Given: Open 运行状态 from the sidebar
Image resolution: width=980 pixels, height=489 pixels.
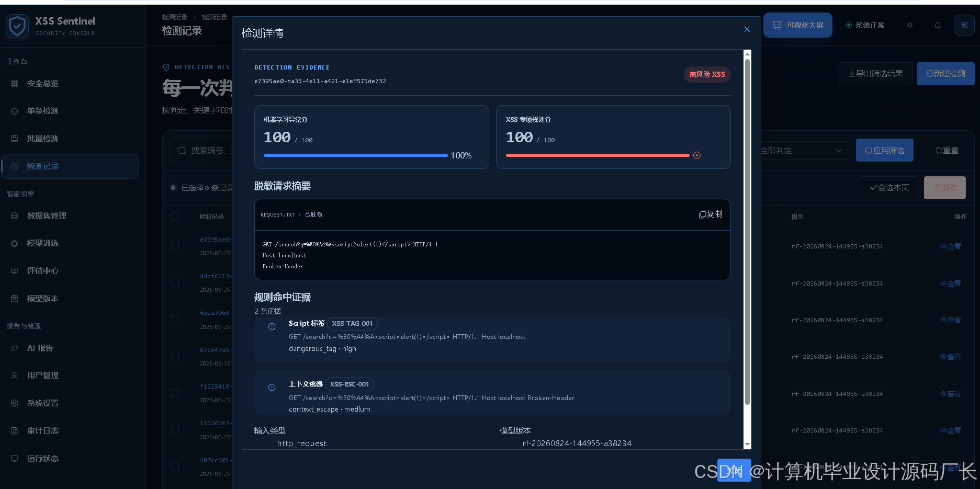Looking at the screenshot, I should tap(43, 459).
